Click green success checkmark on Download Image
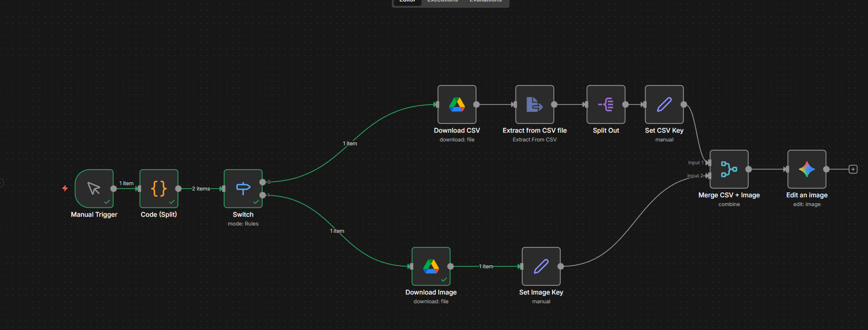The width and height of the screenshot is (868, 330). pyautogui.click(x=444, y=279)
